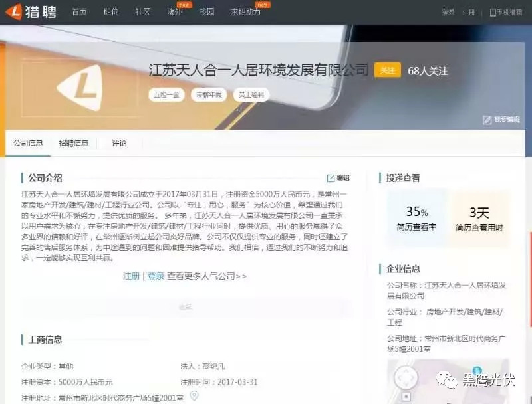Click the 公司名称 entry in 企业信息
The image size is (532, 404).
(446, 290)
